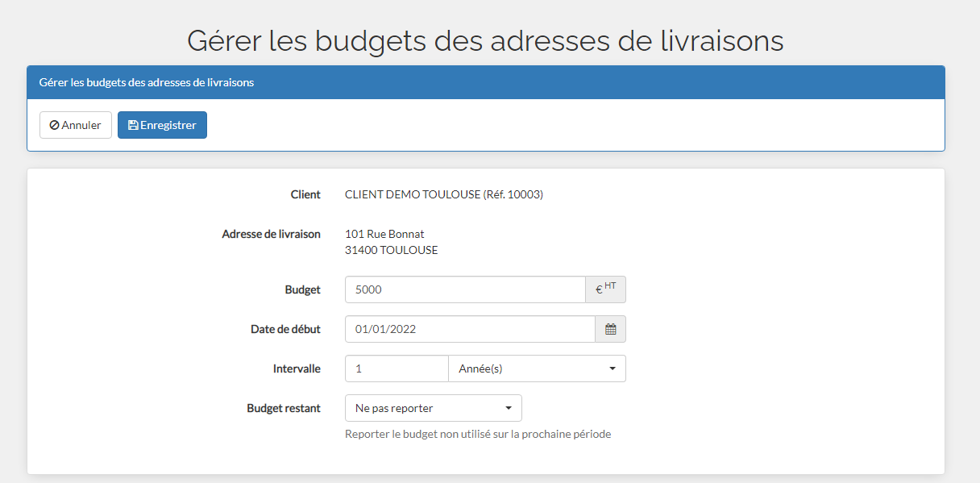
Task: Click the floppy disk icon in Enregistrer
Action: pyautogui.click(x=133, y=125)
